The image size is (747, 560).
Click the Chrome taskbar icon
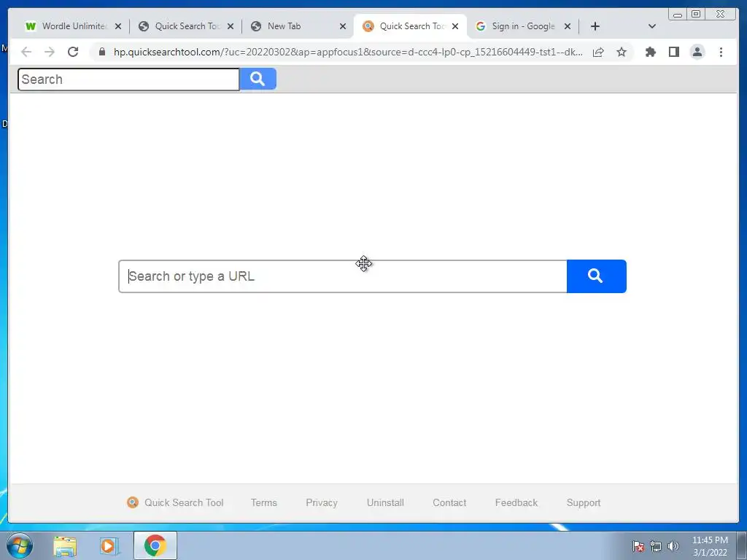[x=155, y=545]
